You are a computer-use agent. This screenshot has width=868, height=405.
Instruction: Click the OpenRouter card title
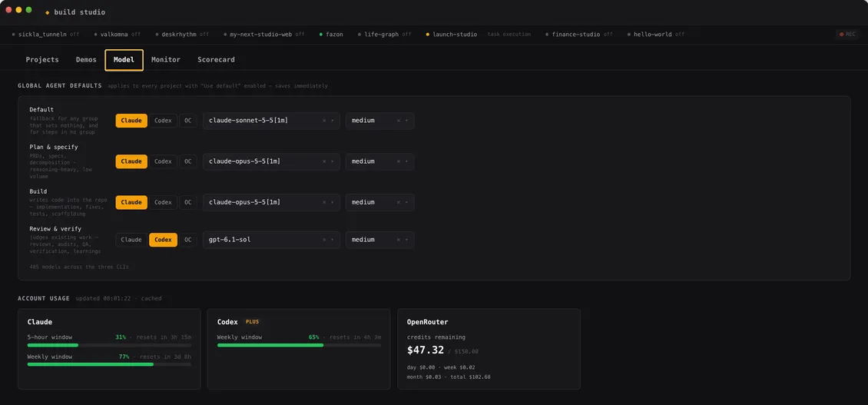[x=427, y=322]
